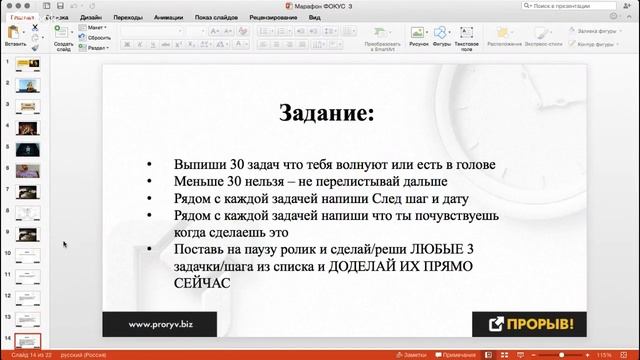Open the Фигуры shapes gallery icon
This screenshot has height=360, width=640.
click(x=440, y=32)
